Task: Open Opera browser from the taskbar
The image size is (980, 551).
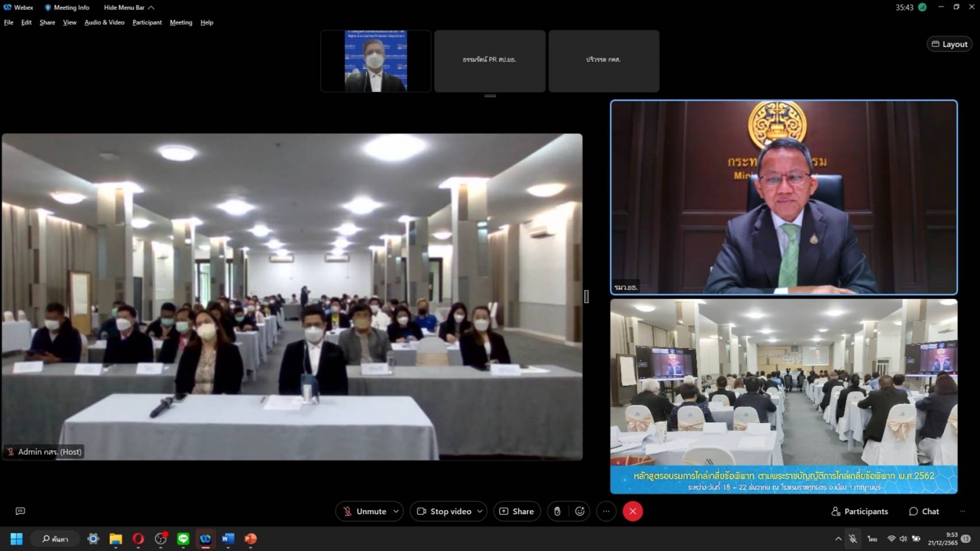Action: [138, 539]
